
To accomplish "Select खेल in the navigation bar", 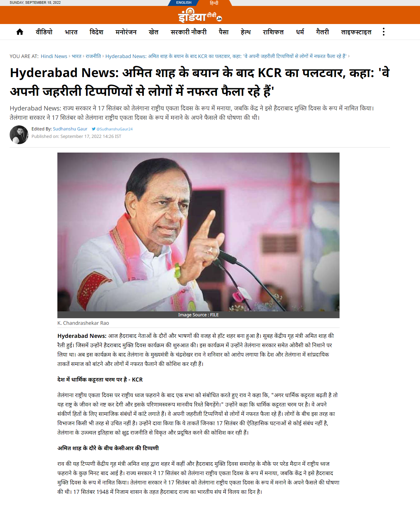I will pyautogui.click(x=153, y=32).
